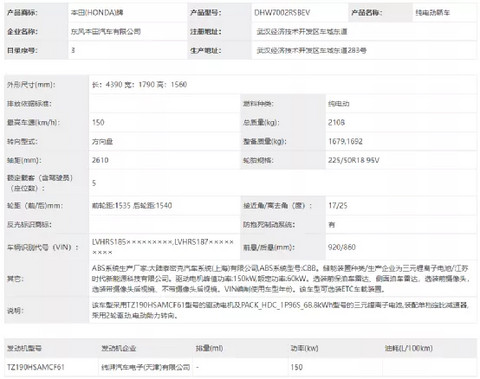The image size is (480, 379).
Task: Click the 企业名称 label
Action: 22,32
